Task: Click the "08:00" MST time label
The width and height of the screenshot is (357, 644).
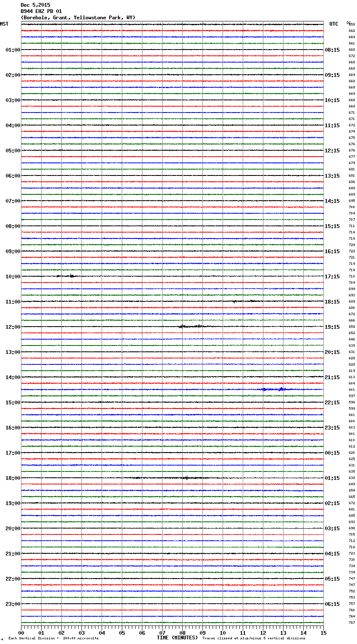Action: [13, 226]
